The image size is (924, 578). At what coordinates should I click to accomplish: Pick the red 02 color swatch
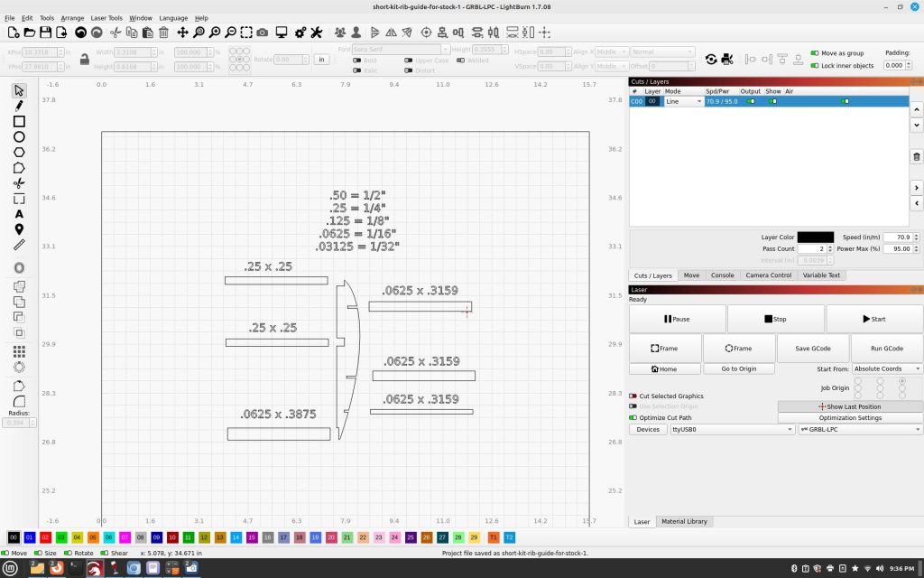coord(45,537)
